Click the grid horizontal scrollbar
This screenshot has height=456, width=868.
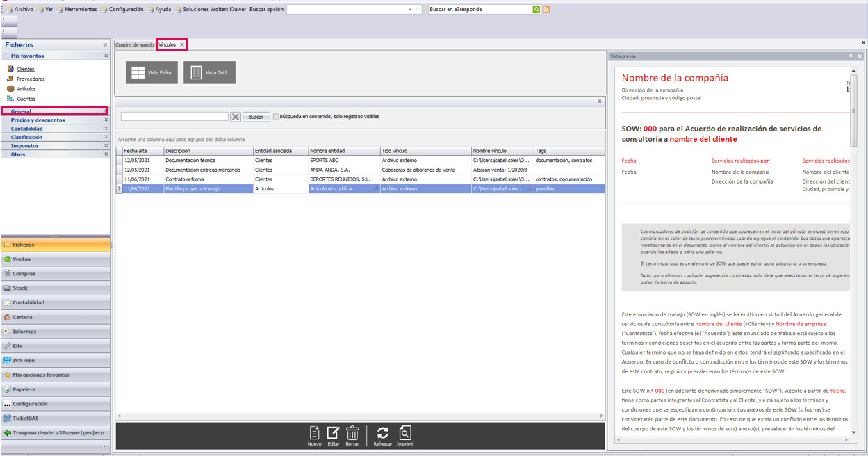[360, 416]
